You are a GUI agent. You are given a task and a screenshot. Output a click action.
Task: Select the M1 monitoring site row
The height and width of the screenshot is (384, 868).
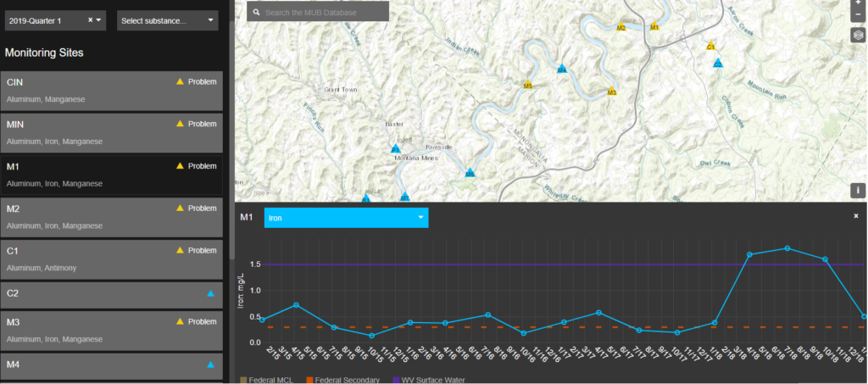click(x=111, y=175)
